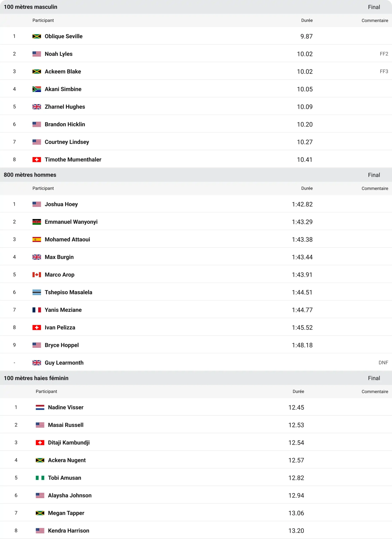Click the French flag beside Yanis Meziane
The image size is (392, 539).
click(37, 310)
